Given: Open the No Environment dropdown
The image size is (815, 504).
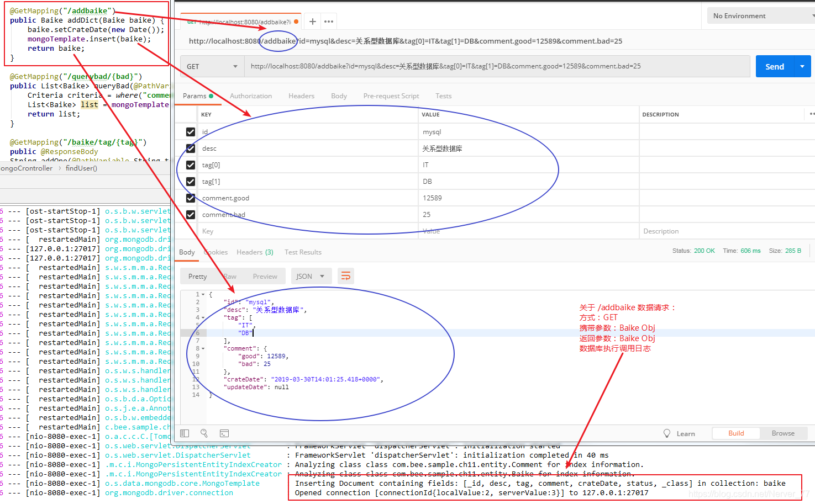Looking at the screenshot, I should point(761,15).
